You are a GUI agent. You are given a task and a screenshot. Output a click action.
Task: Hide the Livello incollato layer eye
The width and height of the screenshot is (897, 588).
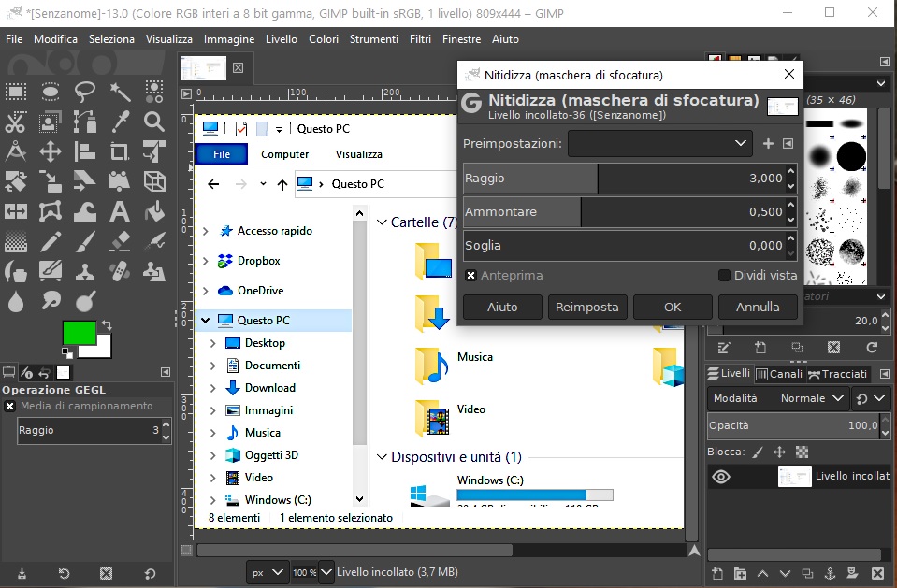pyautogui.click(x=721, y=477)
